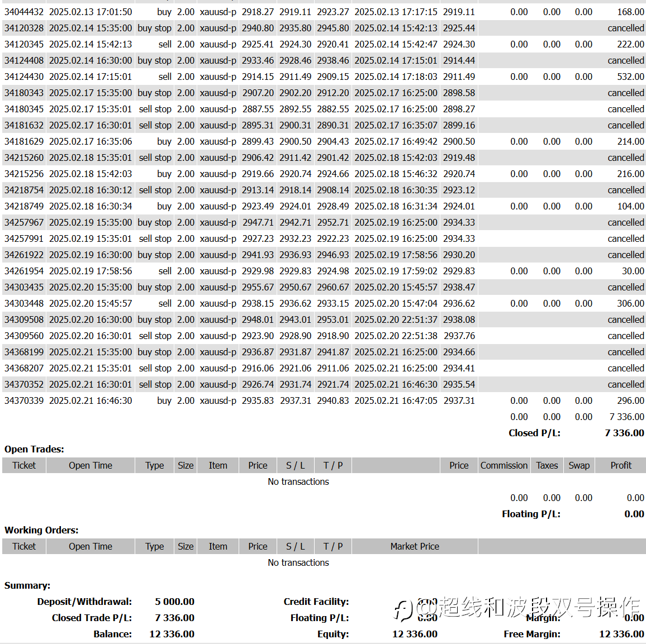The width and height of the screenshot is (646, 644).
Task: Click the 532.00 profit value
Action: (x=630, y=77)
